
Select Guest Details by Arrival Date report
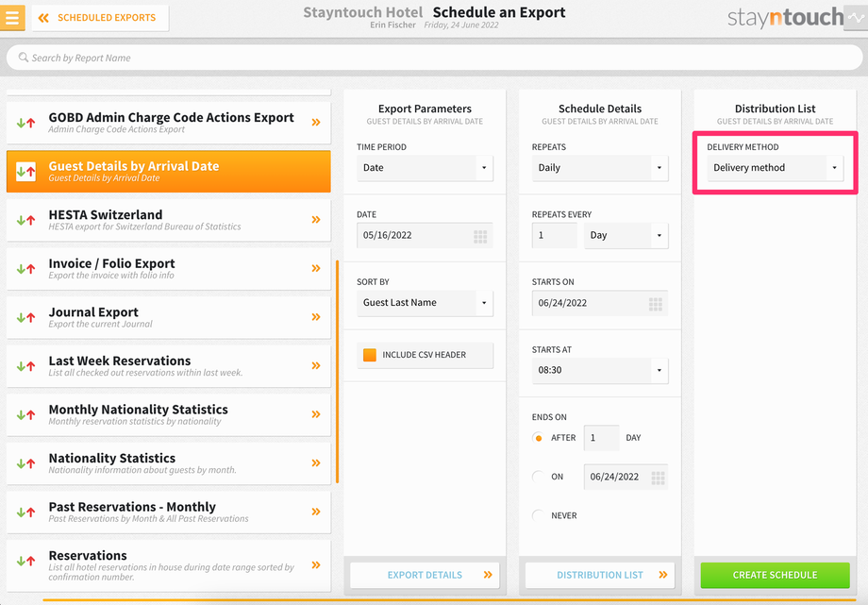[x=168, y=171]
